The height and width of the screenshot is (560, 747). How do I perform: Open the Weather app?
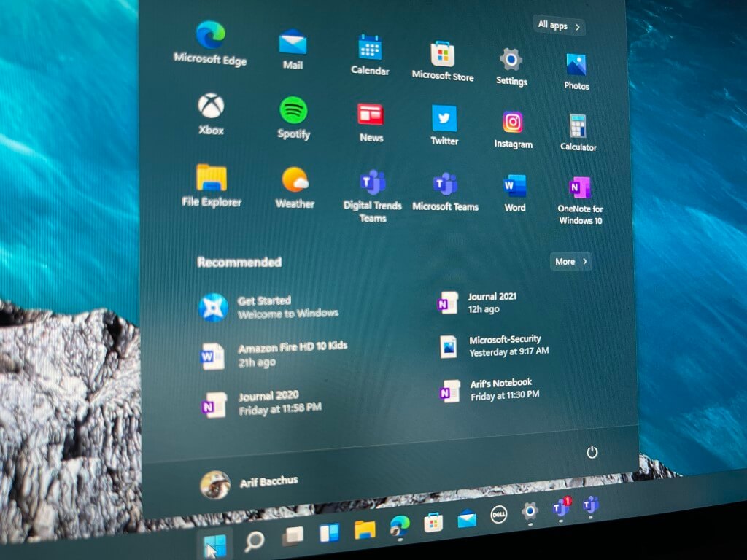293,180
